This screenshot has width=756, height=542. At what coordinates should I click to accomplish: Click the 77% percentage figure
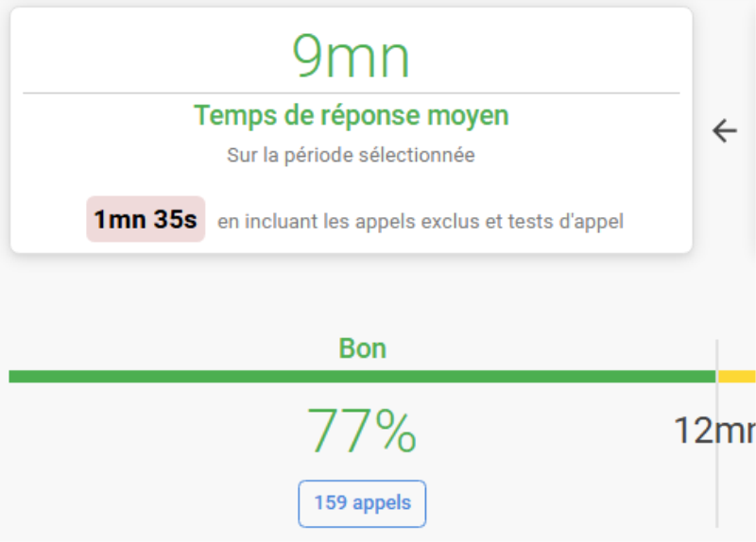click(362, 432)
